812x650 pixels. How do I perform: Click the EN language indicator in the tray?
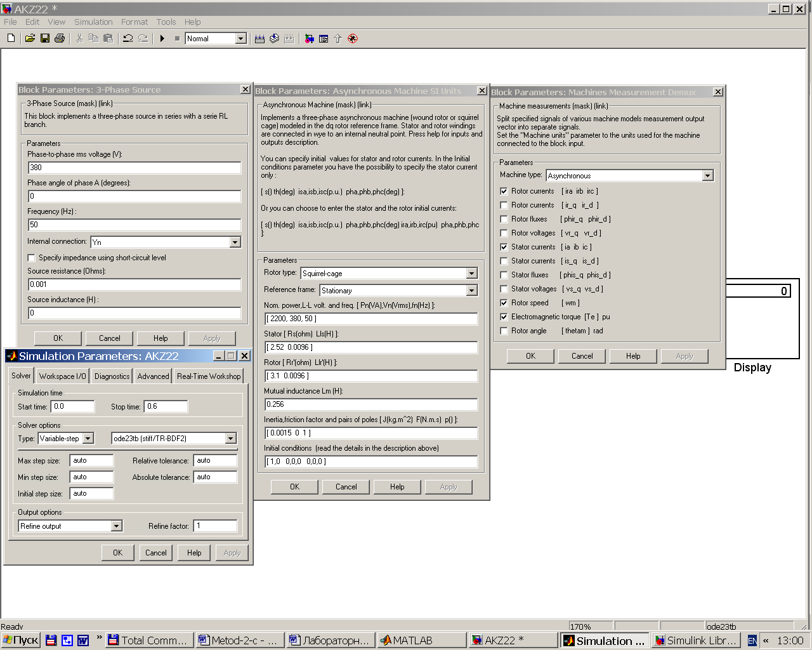pyautogui.click(x=752, y=640)
